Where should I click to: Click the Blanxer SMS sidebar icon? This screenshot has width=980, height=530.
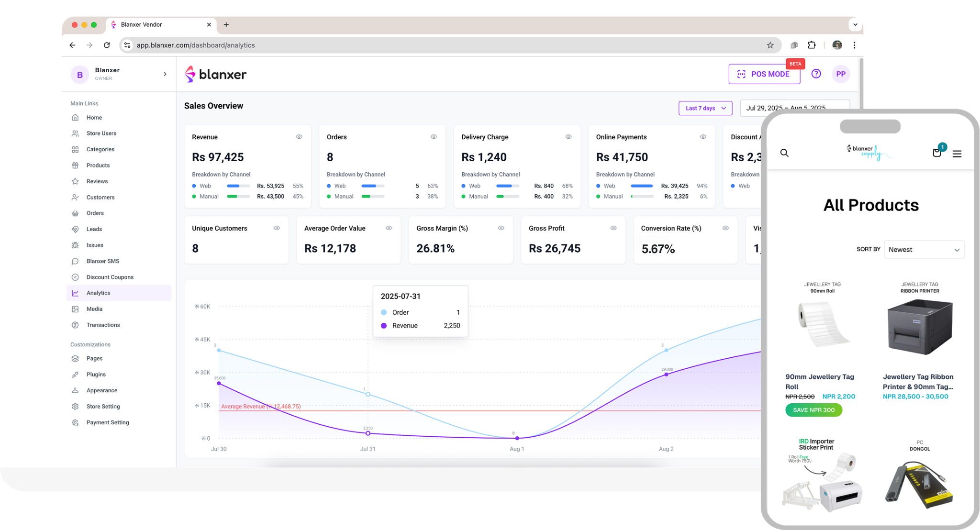[x=75, y=261]
